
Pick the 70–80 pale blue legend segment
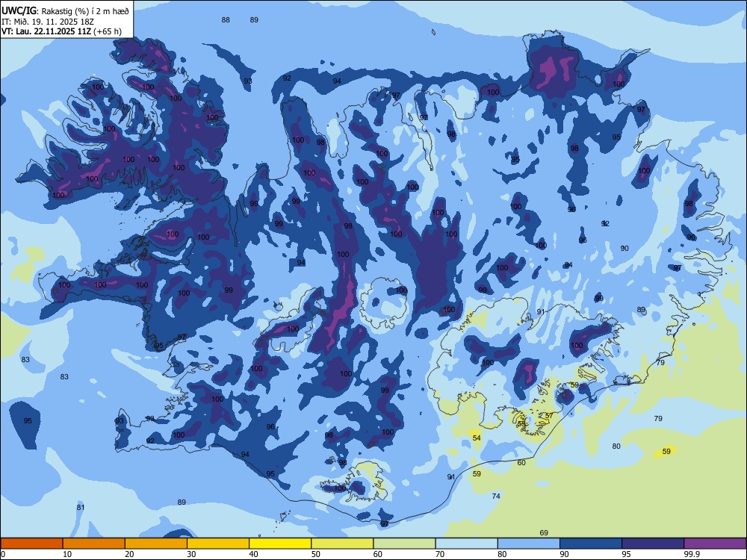click(466, 544)
